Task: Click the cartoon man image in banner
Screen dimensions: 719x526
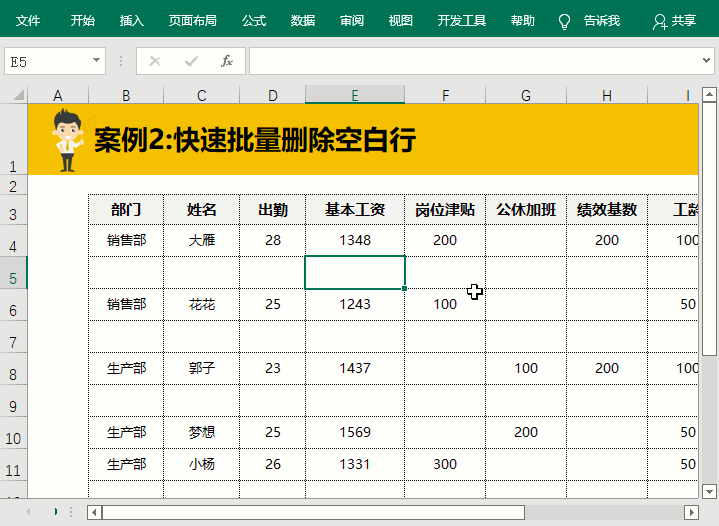Action: [68, 140]
